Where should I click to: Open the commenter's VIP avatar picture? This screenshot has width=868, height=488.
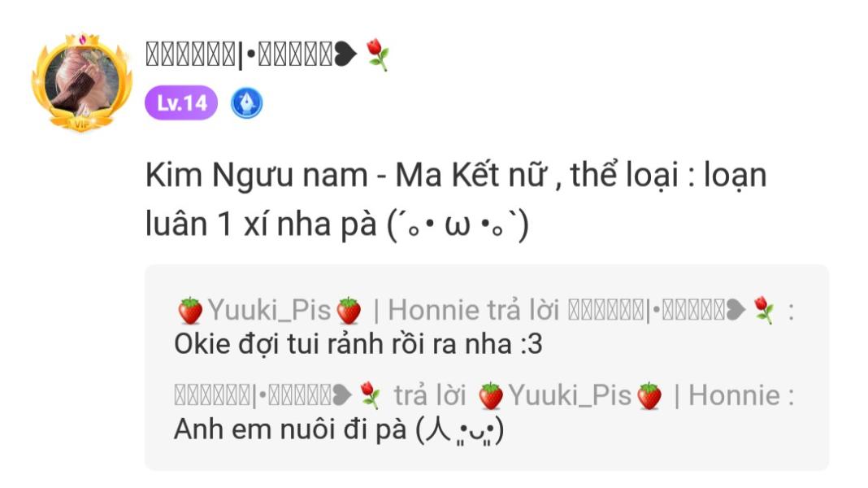(82, 82)
